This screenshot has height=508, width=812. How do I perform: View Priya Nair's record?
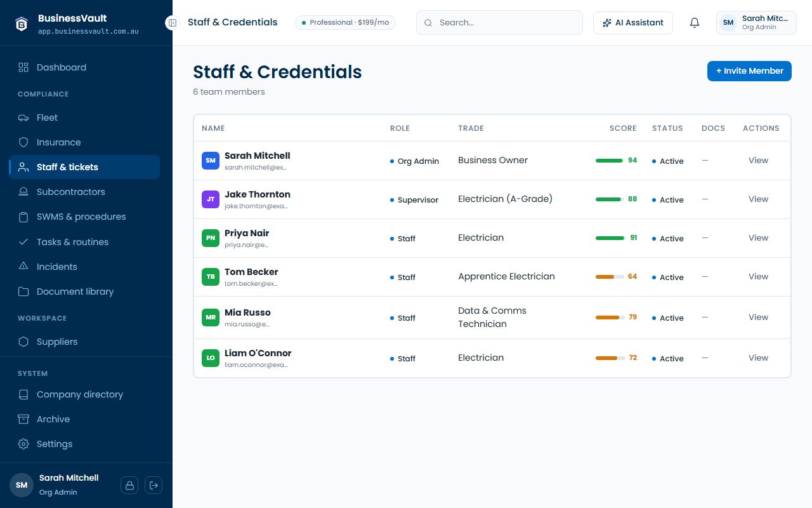758,238
